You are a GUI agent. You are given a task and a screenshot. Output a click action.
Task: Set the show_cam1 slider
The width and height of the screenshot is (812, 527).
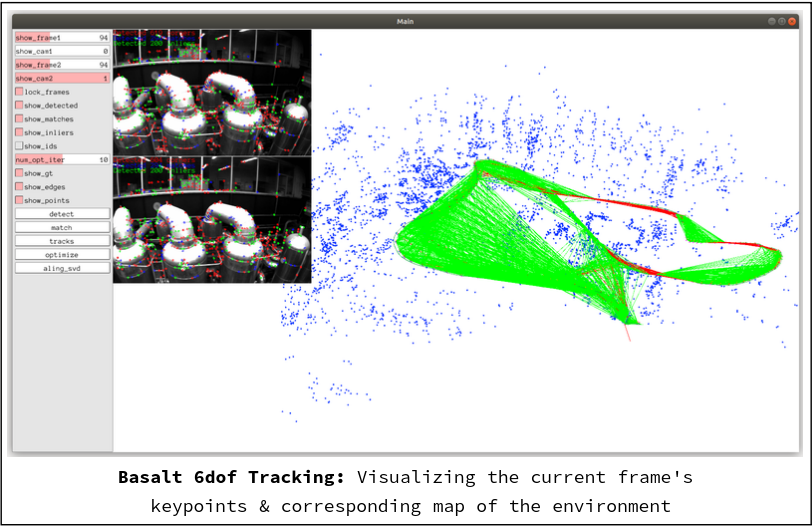point(62,51)
